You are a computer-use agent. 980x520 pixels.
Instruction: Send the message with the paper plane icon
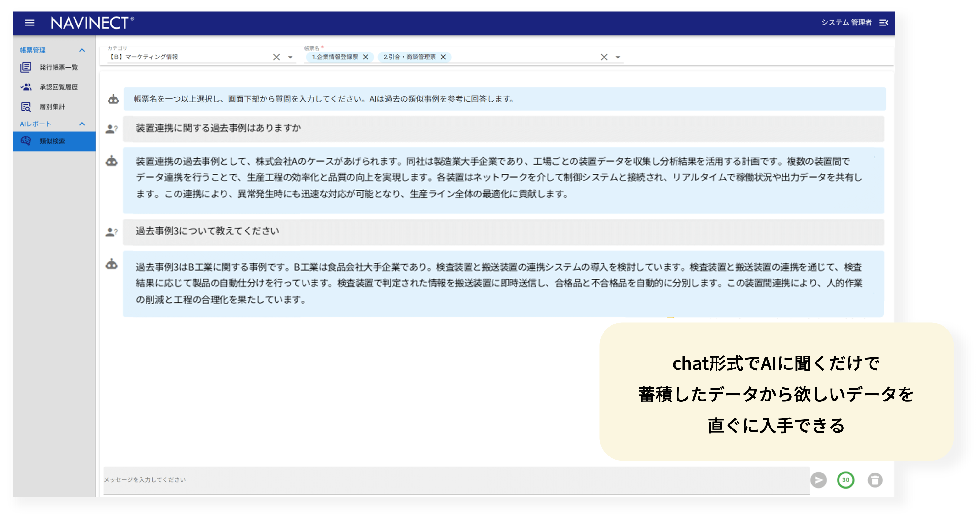(819, 480)
